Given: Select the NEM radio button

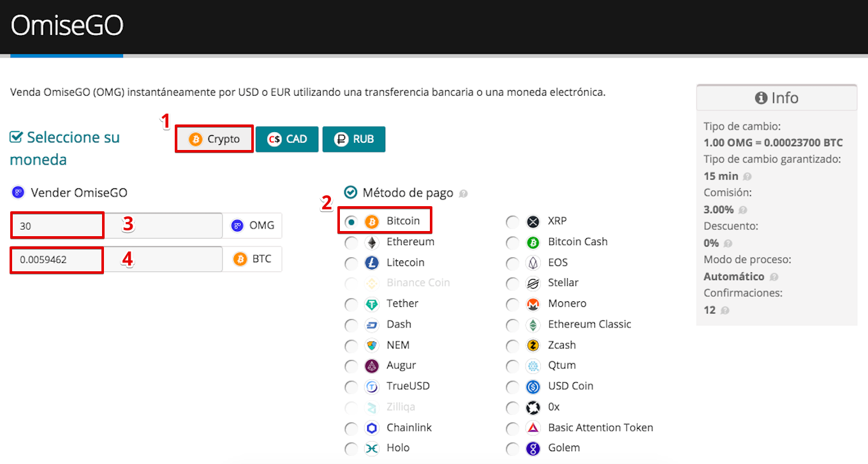Looking at the screenshot, I should pos(351,346).
